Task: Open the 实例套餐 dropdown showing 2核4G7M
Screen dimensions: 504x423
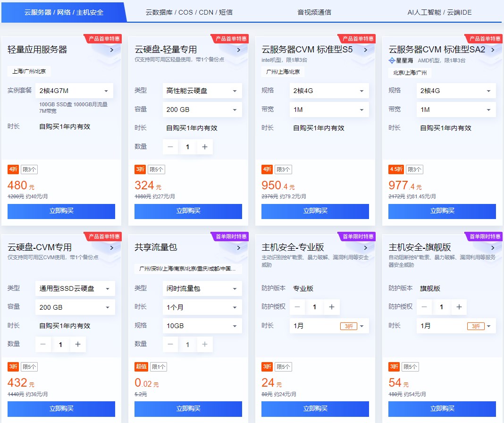Action: tap(75, 91)
